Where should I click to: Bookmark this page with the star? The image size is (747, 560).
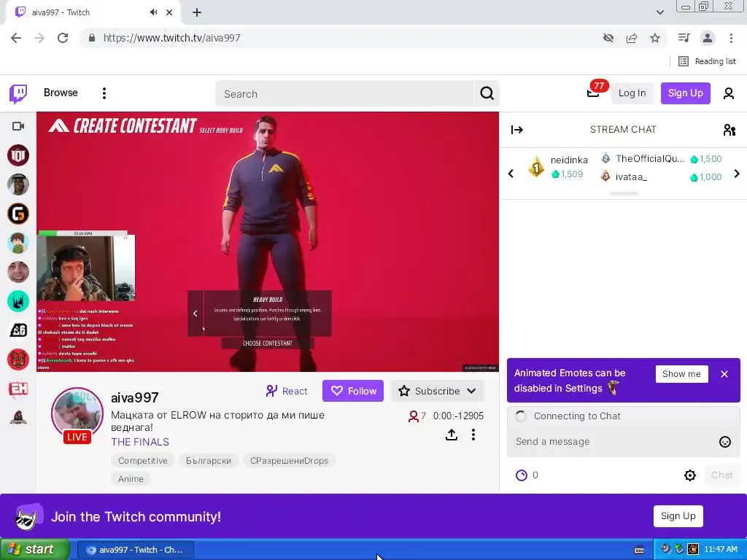click(x=655, y=38)
